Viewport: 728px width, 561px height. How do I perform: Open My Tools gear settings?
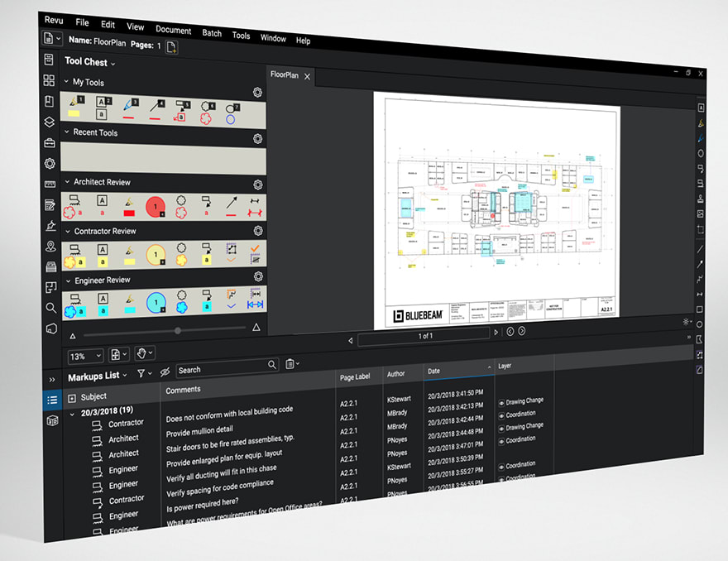pyautogui.click(x=257, y=93)
